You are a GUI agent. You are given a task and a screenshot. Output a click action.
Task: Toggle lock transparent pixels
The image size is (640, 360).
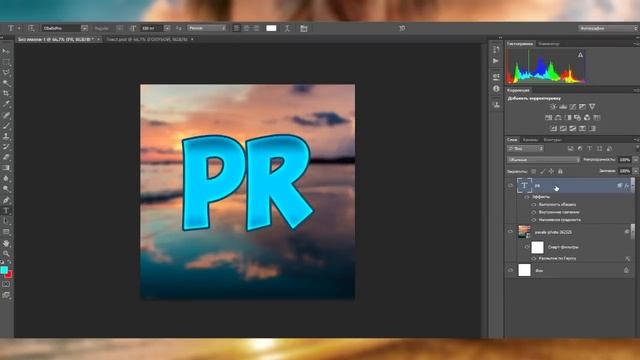(x=533, y=171)
